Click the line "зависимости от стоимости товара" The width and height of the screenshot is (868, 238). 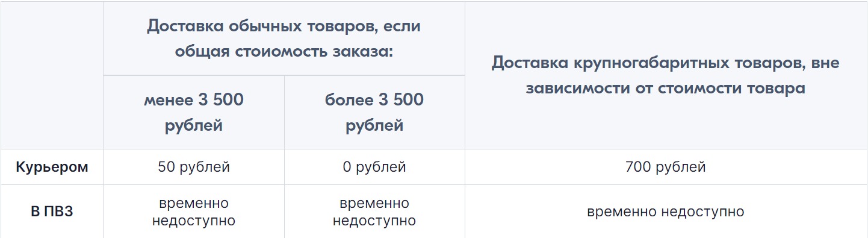click(666, 89)
